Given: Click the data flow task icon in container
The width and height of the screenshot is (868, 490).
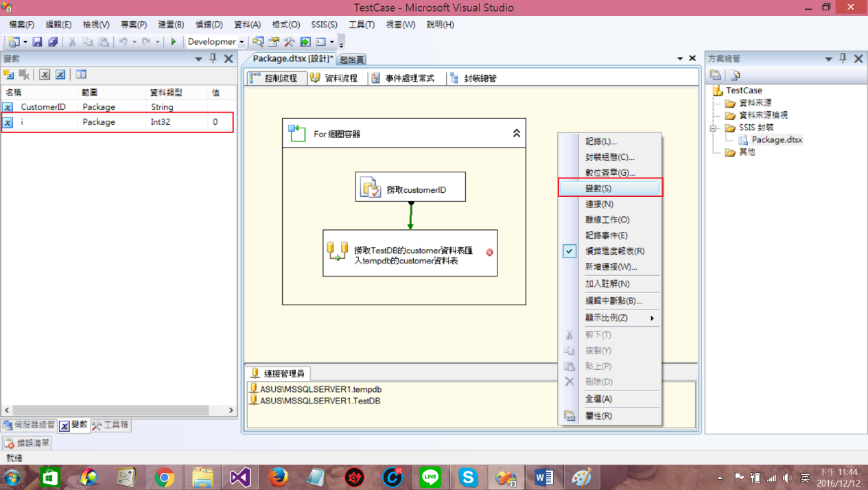Looking at the screenshot, I should pyautogui.click(x=338, y=251).
